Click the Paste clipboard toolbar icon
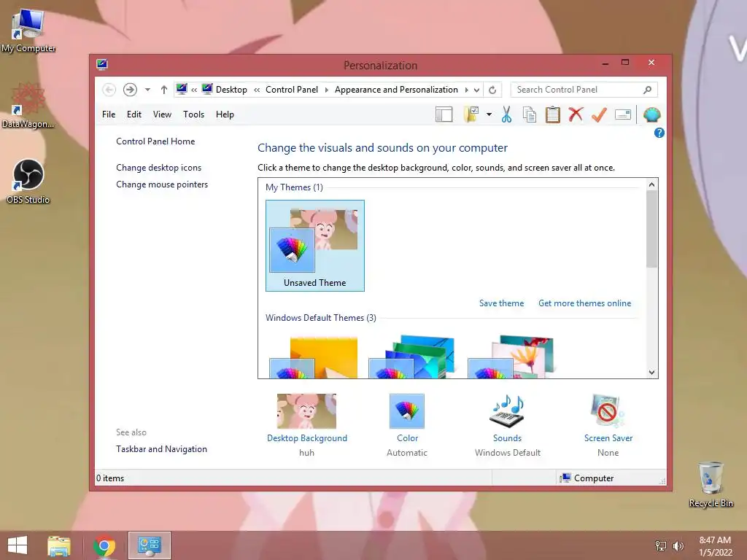The height and width of the screenshot is (560, 747). tap(553, 114)
